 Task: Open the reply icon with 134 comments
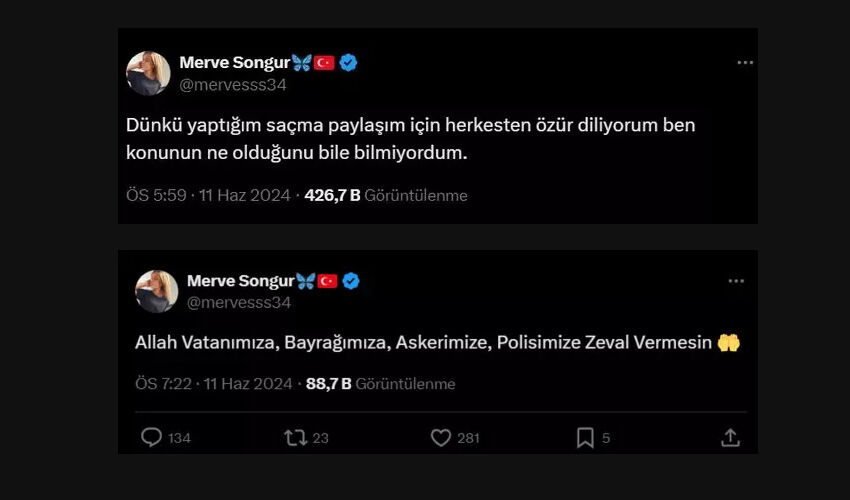pos(151,437)
